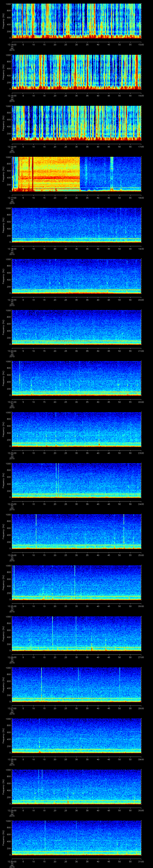Click the 12:20:00 start time label

pos(12,351)
